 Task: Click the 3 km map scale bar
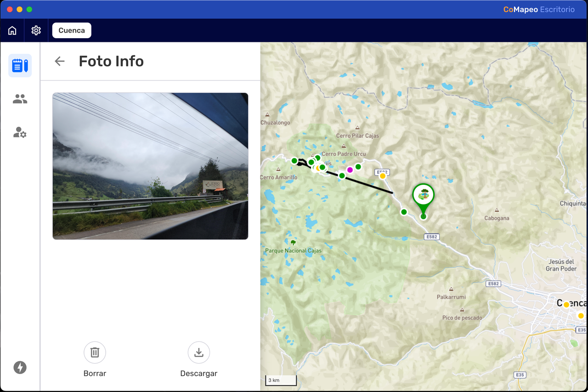(281, 380)
